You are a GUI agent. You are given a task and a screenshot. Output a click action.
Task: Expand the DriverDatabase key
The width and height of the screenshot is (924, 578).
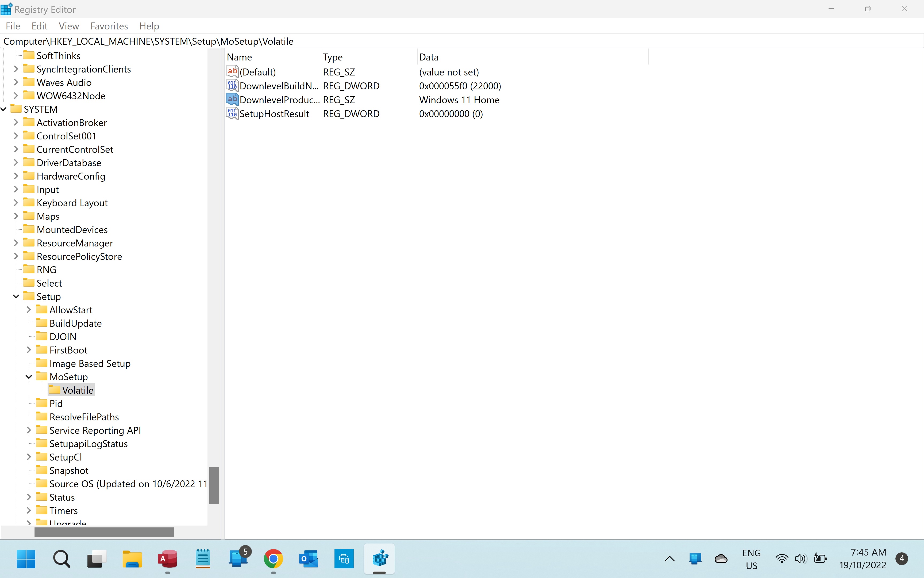coord(16,162)
